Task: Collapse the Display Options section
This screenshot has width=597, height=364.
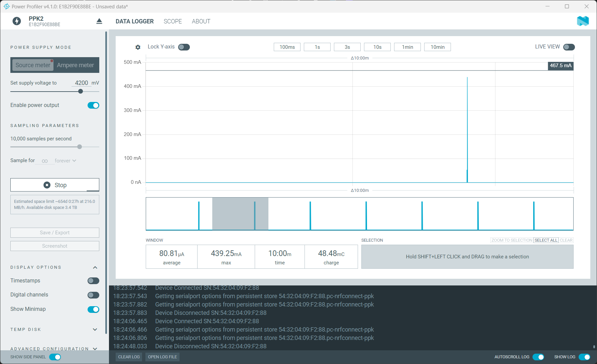Action: coord(95,267)
